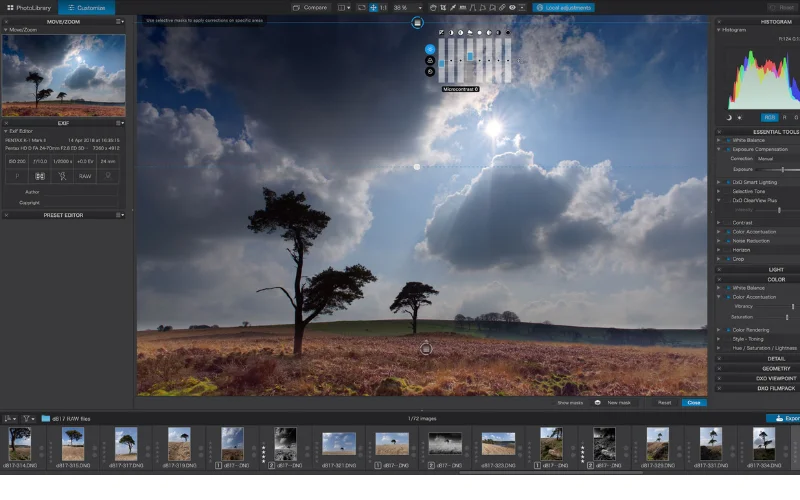Click the Local adjustments button
Viewport: 800px width, 500px height.
pos(563,8)
